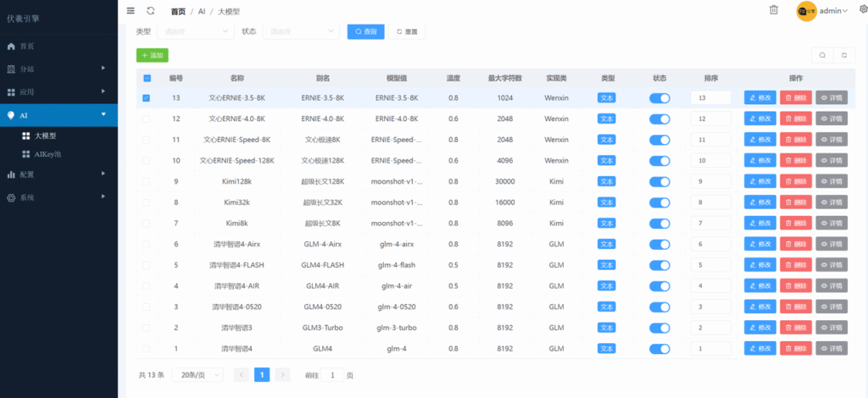Open the settings gear in the top-right corner
Image resolution: width=868 pixels, height=398 pixels.
click(863, 9)
